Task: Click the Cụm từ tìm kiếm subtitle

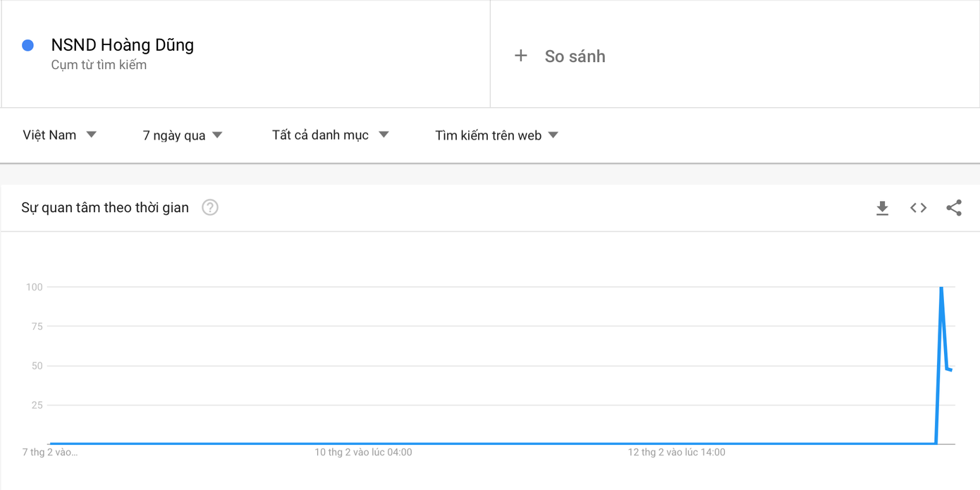Action: tap(99, 65)
